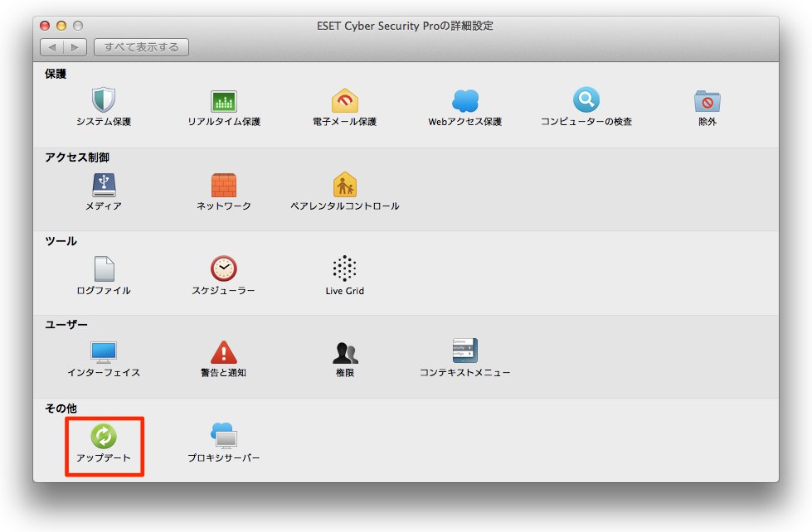Image resolution: width=812 pixels, height=532 pixels.
Task: Open Webアクセス保護 cloud icon
Action: tap(465, 100)
